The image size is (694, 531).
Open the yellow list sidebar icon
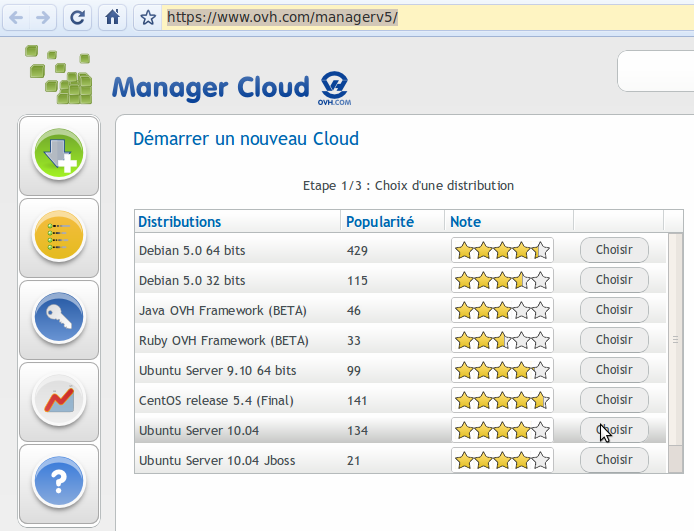[x=59, y=237]
